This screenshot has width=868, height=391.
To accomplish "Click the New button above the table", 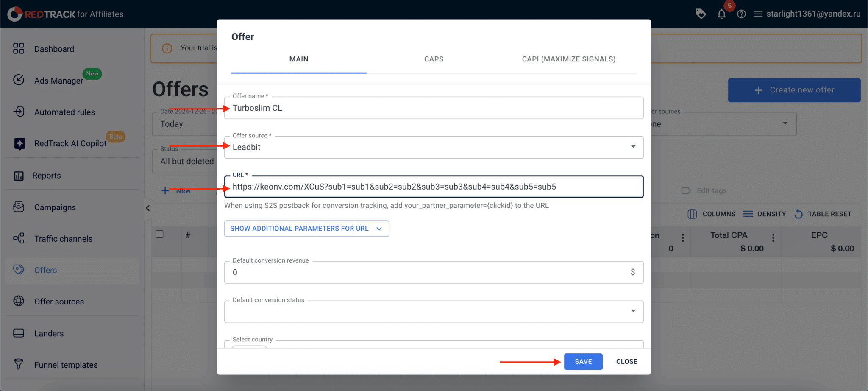I will click(177, 191).
